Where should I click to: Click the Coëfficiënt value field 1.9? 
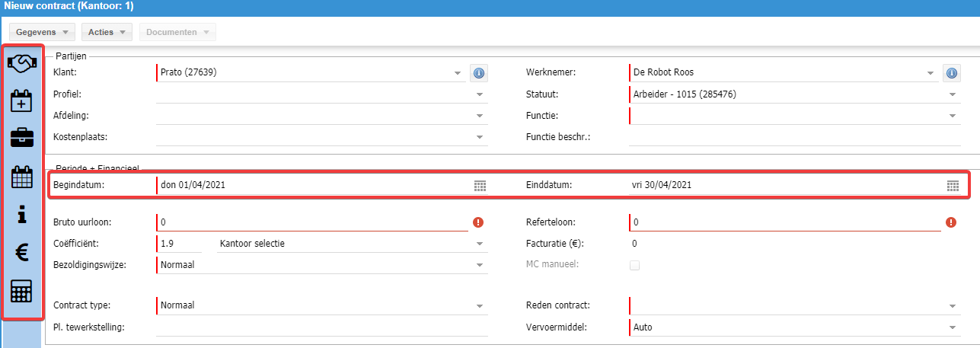tap(179, 244)
